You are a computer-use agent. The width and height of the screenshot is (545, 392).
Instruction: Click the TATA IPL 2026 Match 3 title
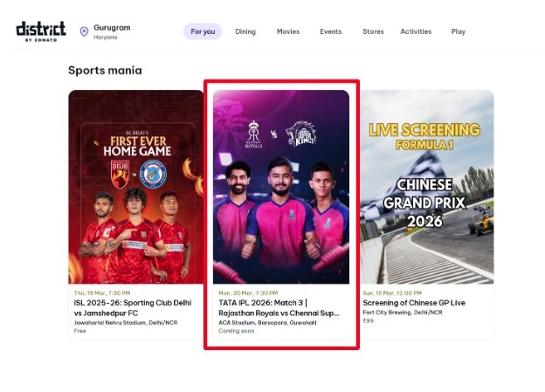[x=279, y=308]
